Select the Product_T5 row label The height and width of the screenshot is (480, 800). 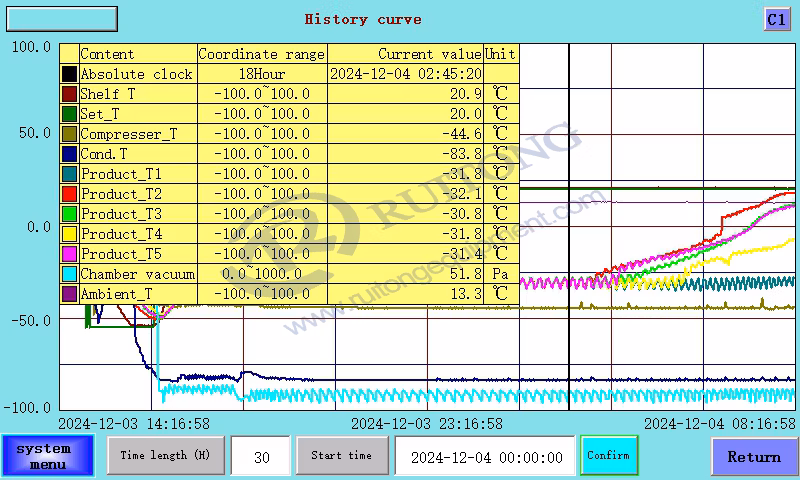click(x=121, y=254)
